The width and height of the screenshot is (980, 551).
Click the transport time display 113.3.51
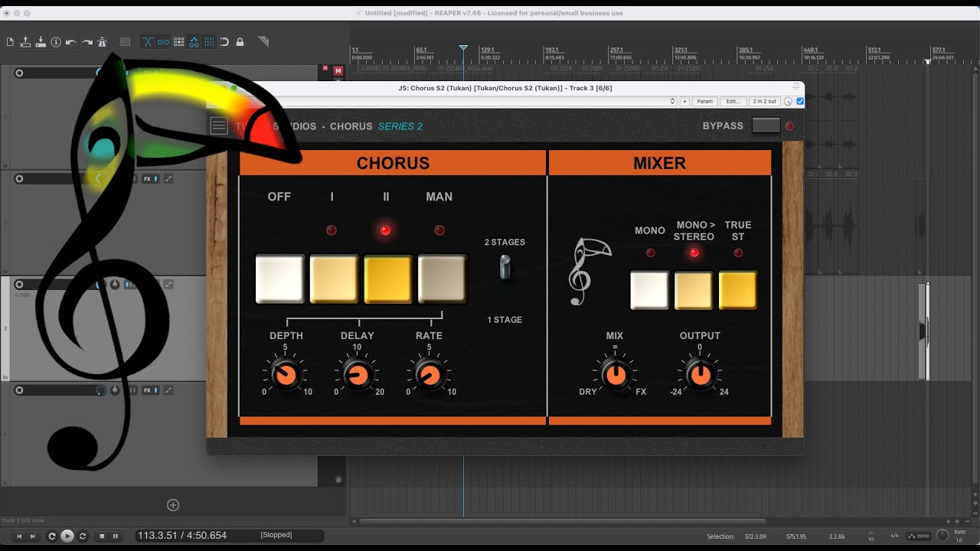click(x=182, y=536)
